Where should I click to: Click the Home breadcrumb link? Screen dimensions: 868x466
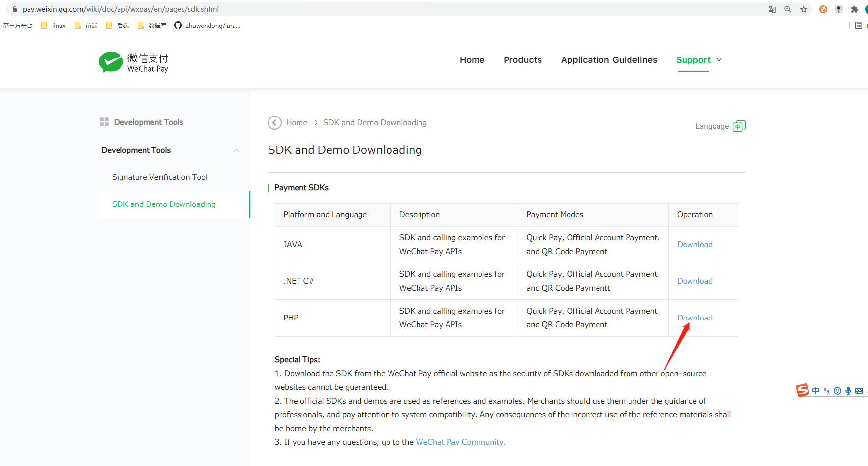coord(297,122)
